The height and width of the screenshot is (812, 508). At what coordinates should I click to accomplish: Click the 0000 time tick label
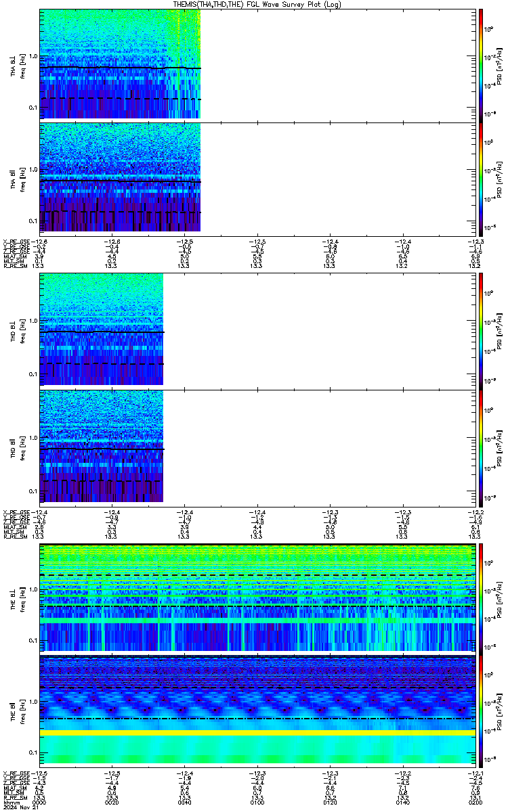[39, 803]
